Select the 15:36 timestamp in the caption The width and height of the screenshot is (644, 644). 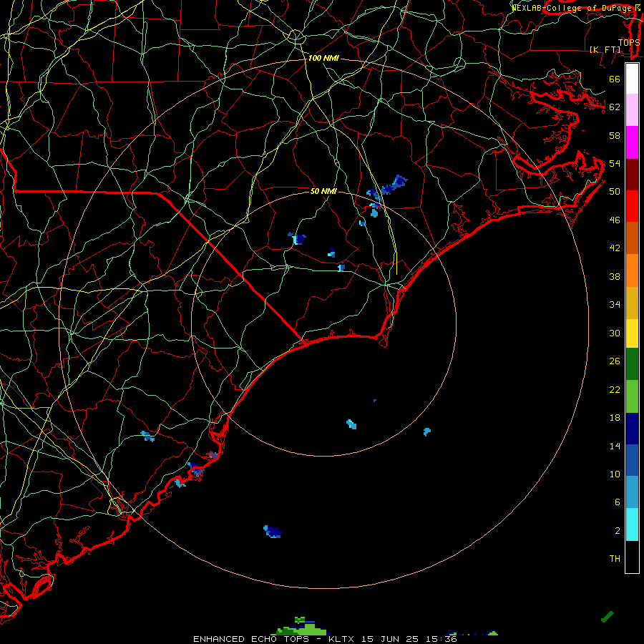click(441, 639)
